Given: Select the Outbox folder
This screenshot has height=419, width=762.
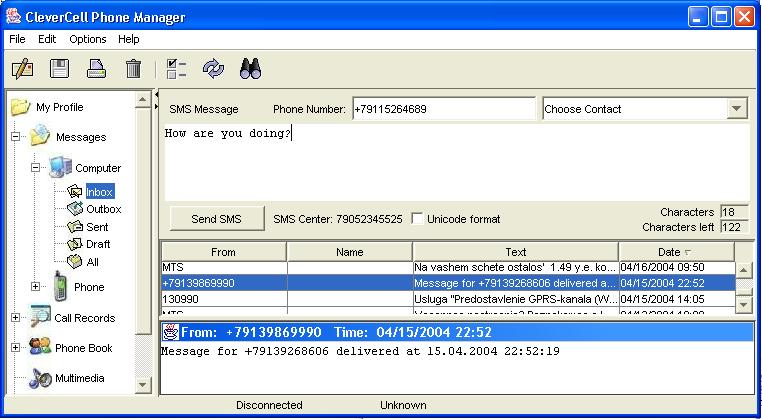Looking at the screenshot, I should 103,209.
